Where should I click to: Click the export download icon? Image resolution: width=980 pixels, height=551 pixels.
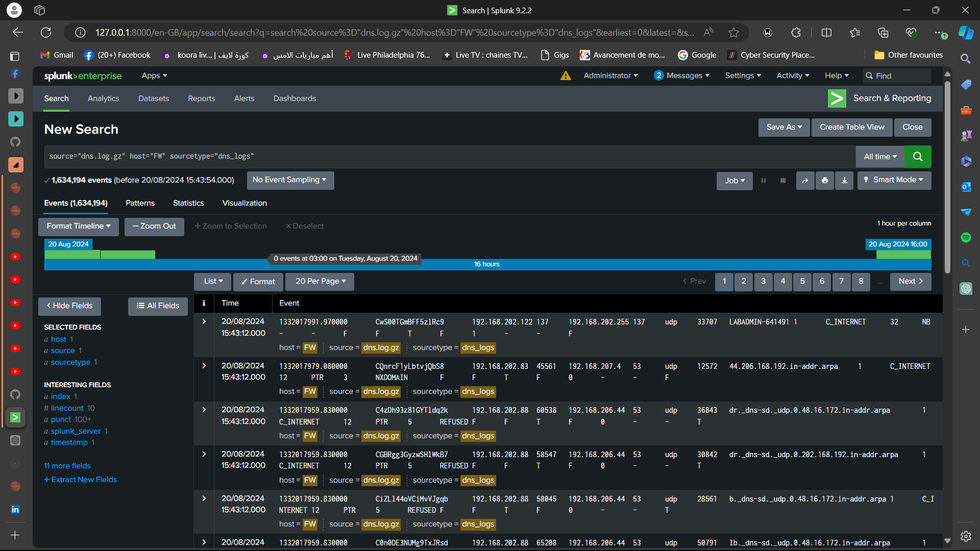(844, 181)
